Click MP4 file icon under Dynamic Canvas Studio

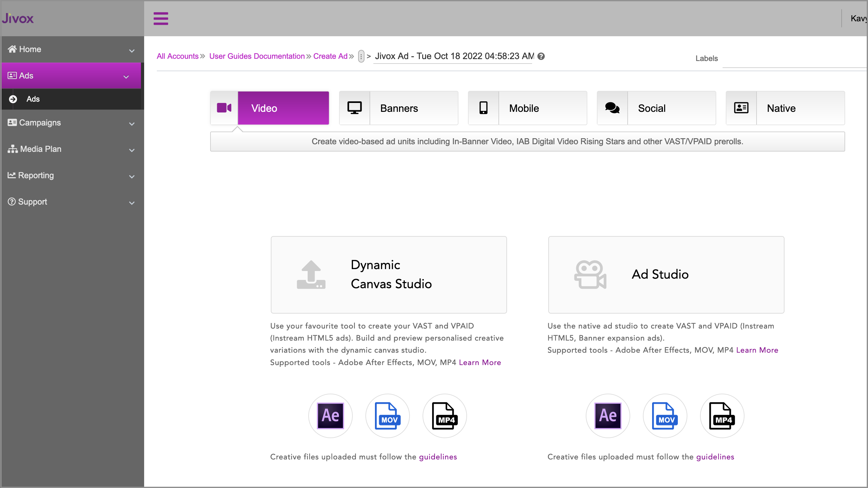tap(445, 416)
